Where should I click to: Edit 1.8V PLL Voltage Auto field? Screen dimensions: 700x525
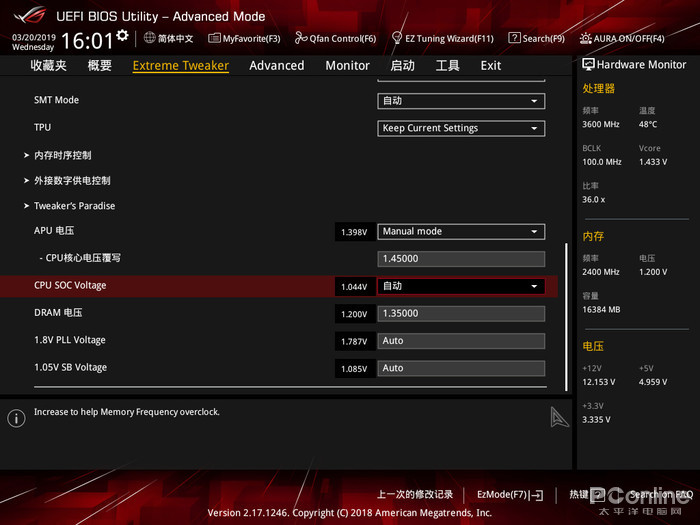point(461,341)
